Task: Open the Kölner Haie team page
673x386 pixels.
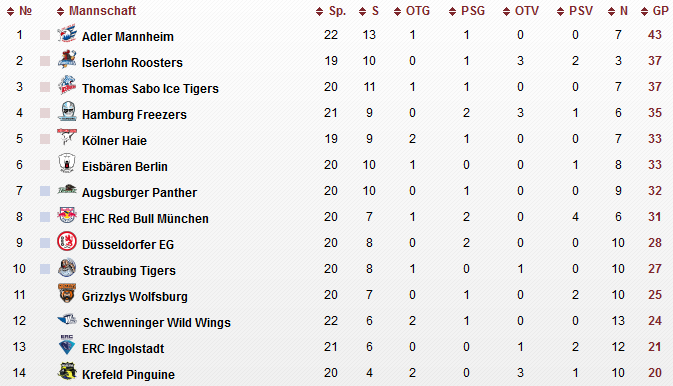Action: coord(114,140)
